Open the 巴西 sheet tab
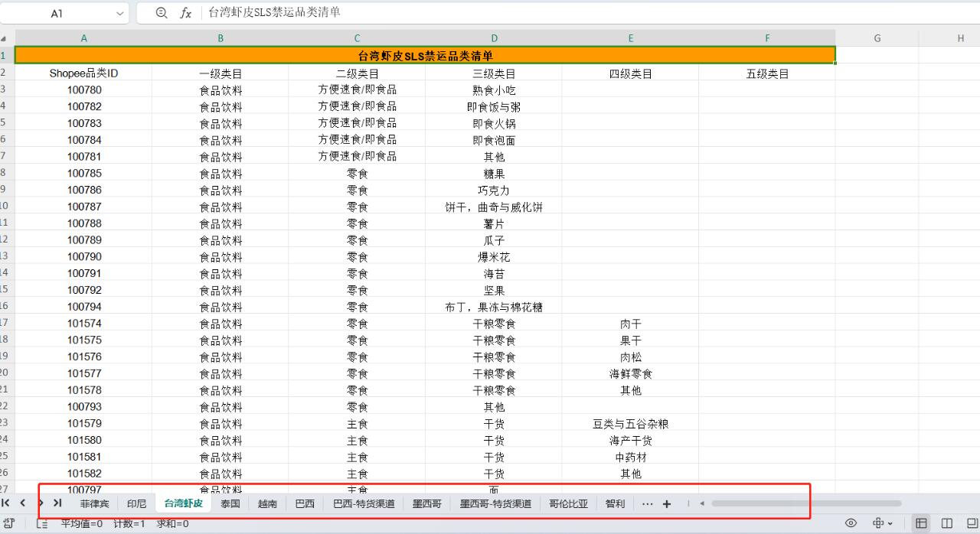 coord(305,504)
